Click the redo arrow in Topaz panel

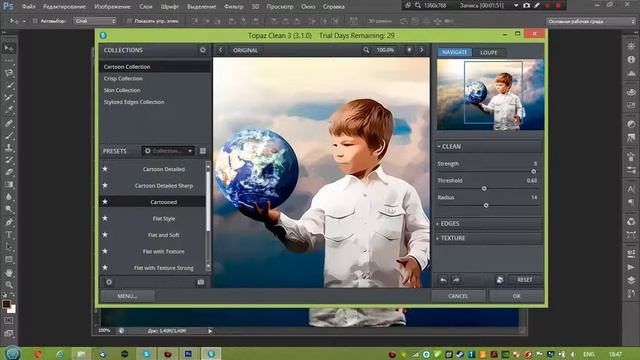tap(456, 280)
